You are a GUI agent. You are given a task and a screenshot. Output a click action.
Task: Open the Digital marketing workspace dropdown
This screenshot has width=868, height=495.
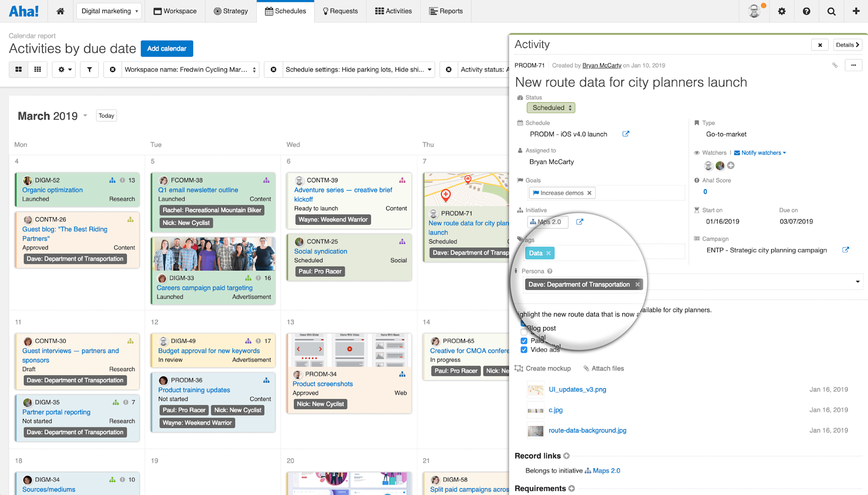click(x=109, y=11)
